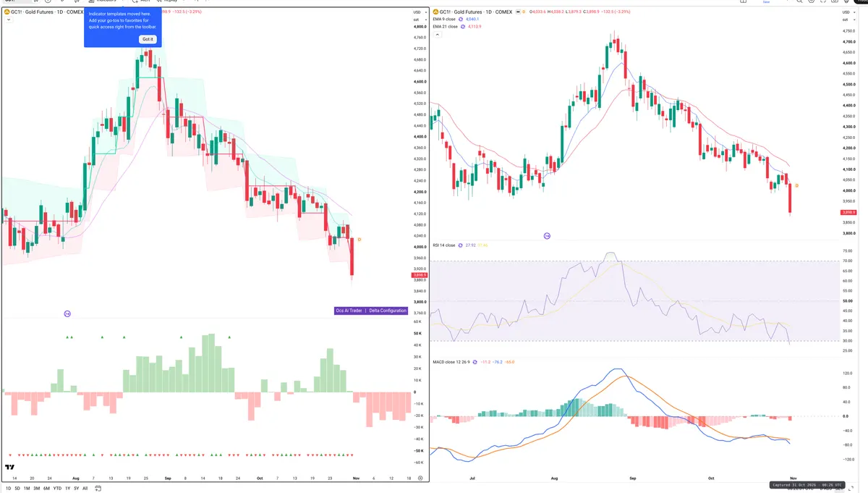Click the purple event marker on right chart
The height and width of the screenshot is (493, 868).
click(547, 236)
